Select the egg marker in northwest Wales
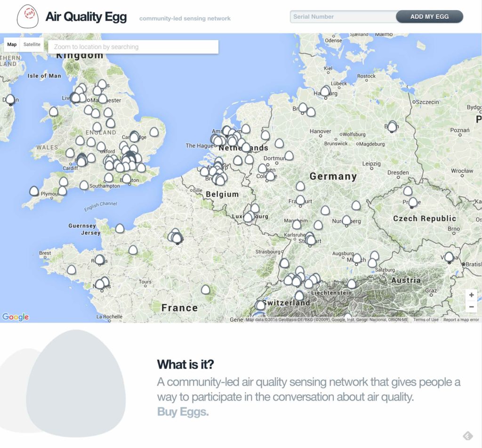The image size is (482, 448). (54, 112)
